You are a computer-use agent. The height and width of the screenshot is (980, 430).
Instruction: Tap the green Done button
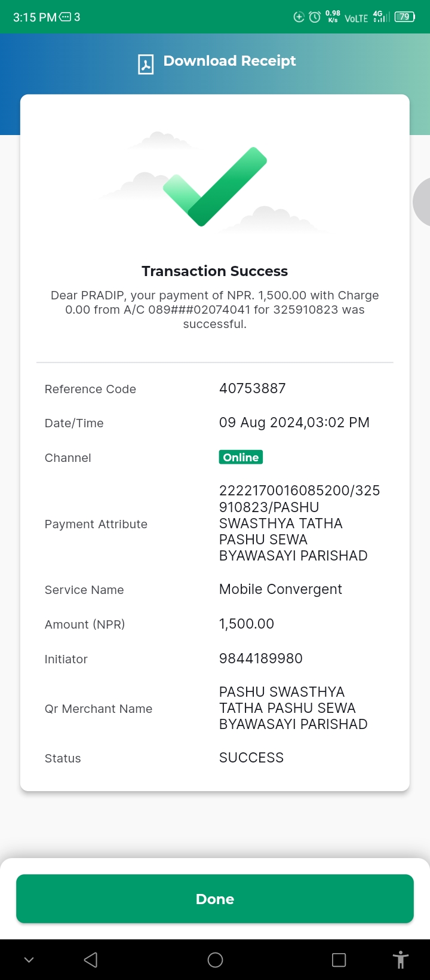215,899
